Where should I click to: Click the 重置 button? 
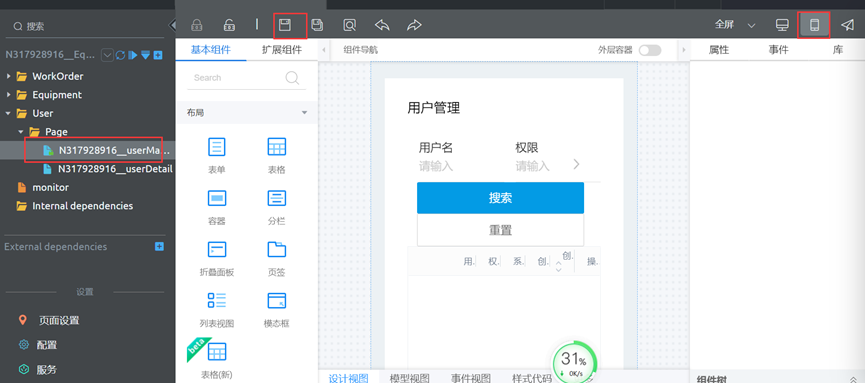click(x=500, y=230)
